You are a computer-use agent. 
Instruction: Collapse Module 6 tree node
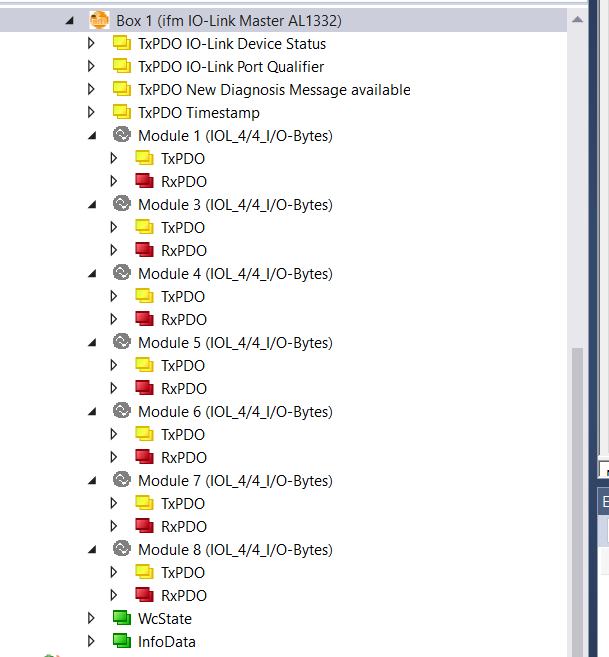click(x=92, y=412)
